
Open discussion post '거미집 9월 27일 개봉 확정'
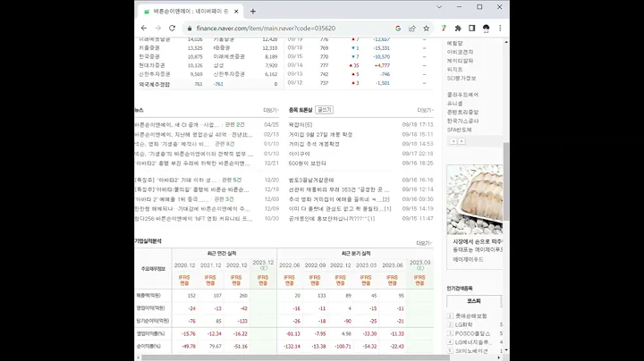point(320,135)
